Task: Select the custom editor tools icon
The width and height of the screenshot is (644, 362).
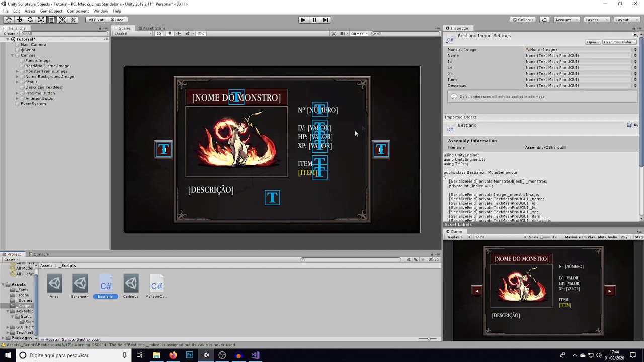Action: point(73,20)
